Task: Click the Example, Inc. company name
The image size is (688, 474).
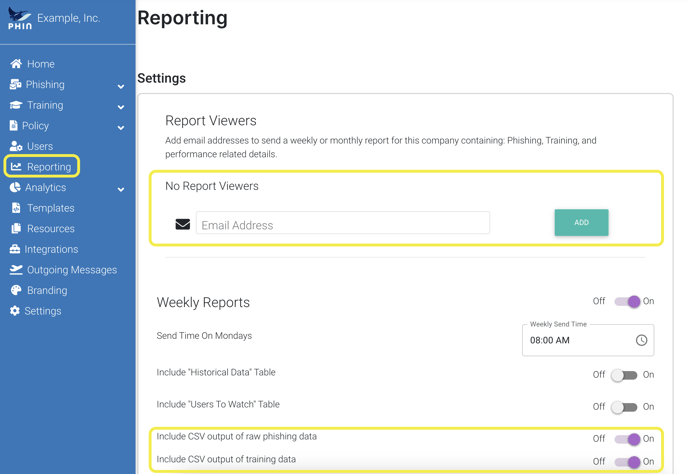Action: tap(68, 18)
